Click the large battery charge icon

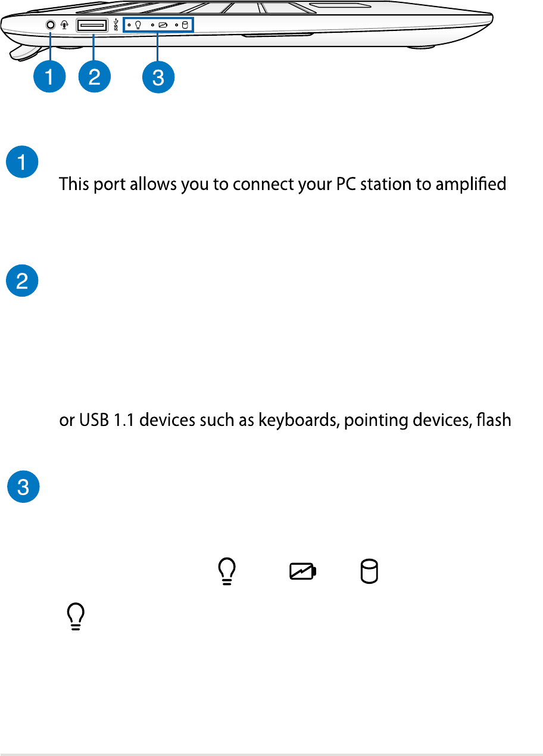[x=303, y=573]
